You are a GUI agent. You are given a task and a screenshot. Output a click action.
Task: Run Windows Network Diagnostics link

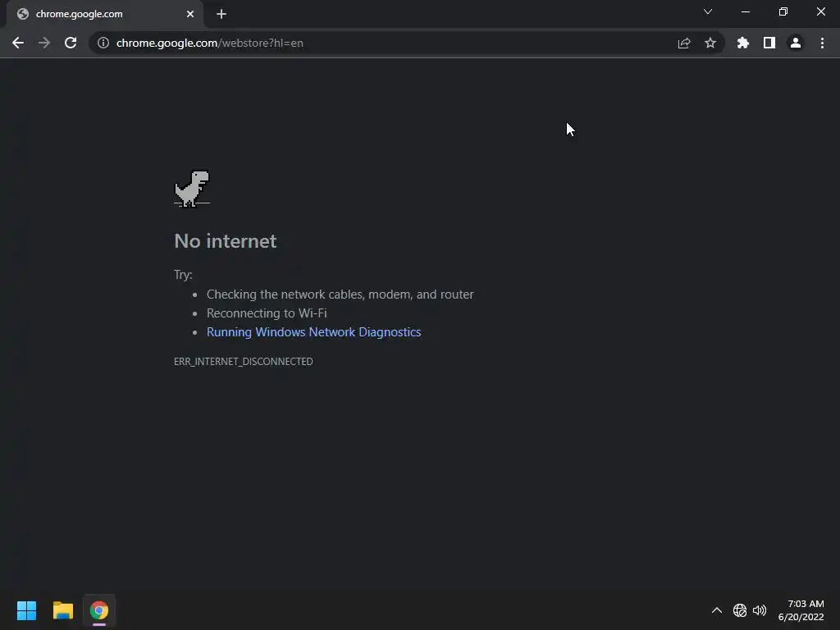[x=314, y=332]
